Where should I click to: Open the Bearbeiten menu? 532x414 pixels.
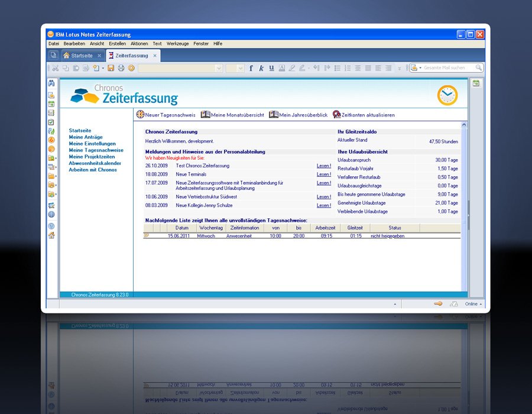(x=74, y=44)
